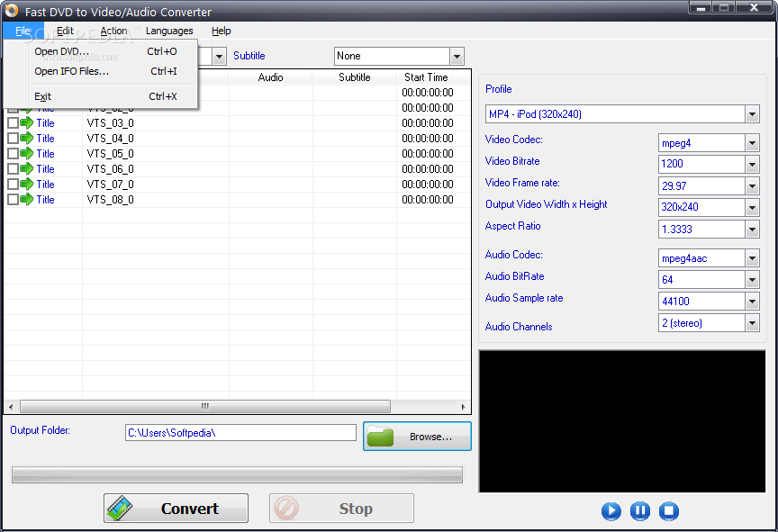Click the green arrow icon for VTS_07_0

point(27,184)
